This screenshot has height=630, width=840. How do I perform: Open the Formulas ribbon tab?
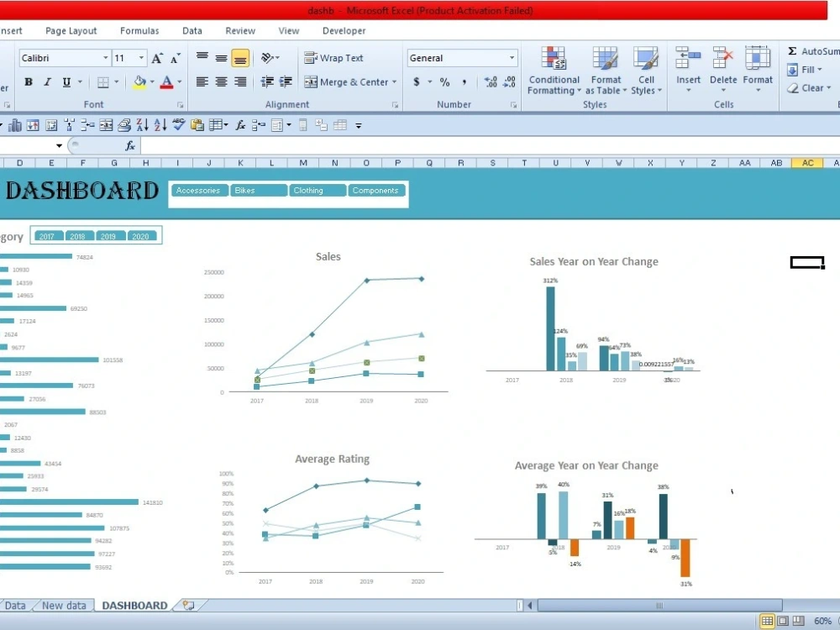(139, 31)
